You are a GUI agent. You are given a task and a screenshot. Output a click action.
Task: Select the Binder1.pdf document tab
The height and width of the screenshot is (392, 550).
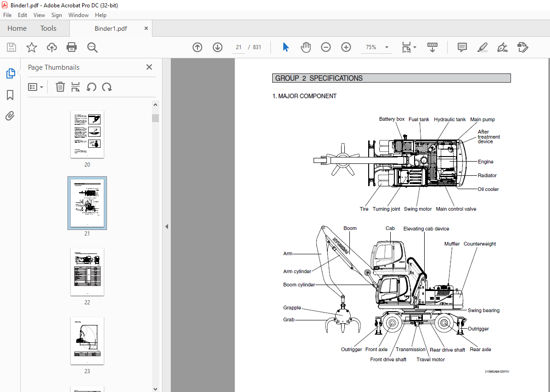[x=111, y=29]
